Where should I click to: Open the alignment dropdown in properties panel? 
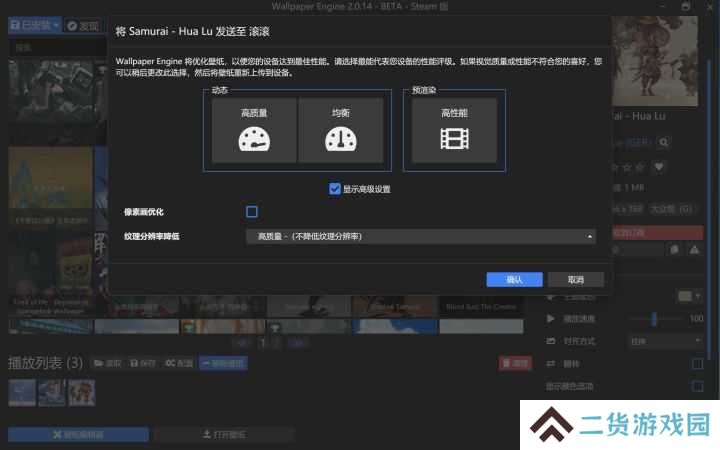pos(665,341)
